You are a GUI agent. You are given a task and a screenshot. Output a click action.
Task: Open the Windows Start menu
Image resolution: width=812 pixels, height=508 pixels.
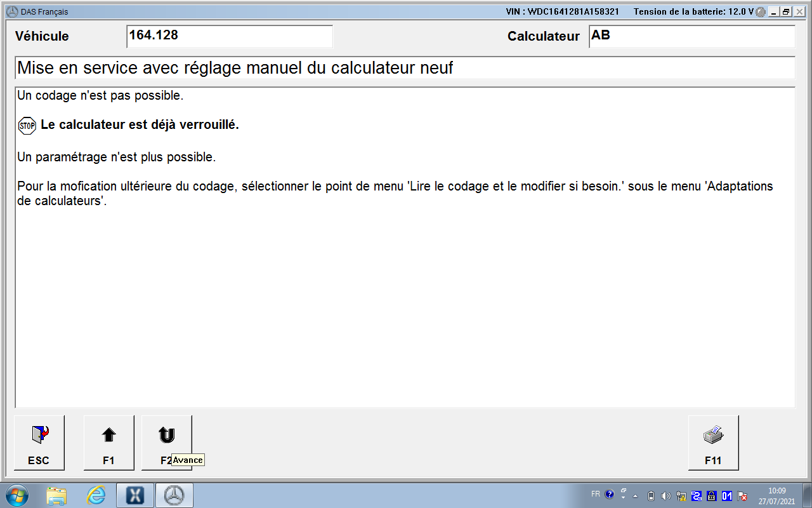coord(16,495)
